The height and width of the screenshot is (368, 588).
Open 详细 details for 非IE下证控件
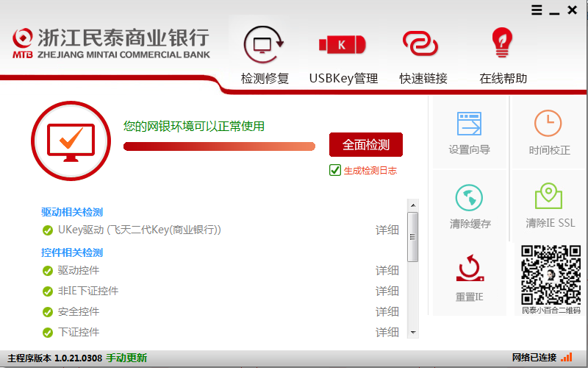pyautogui.click(x=387, y=291)
